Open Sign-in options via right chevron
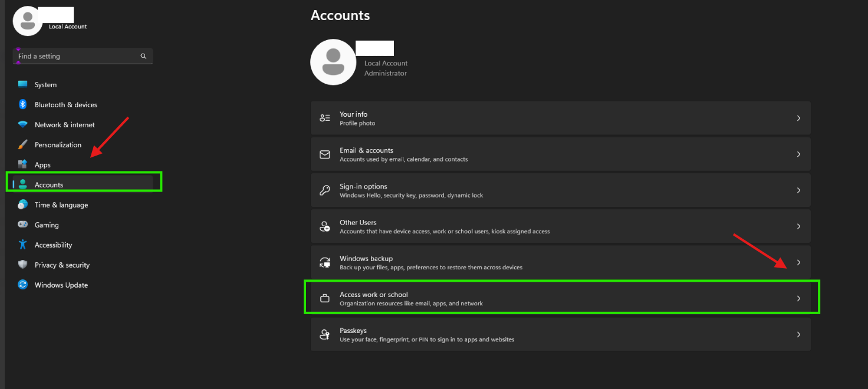This screenshot has width=868, height=389. pos(798,190)
